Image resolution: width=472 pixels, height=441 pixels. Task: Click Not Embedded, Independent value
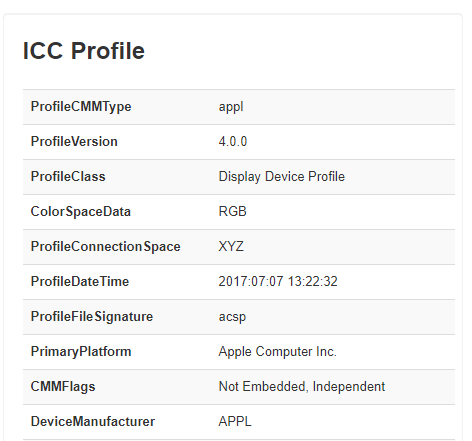point(302,387)
